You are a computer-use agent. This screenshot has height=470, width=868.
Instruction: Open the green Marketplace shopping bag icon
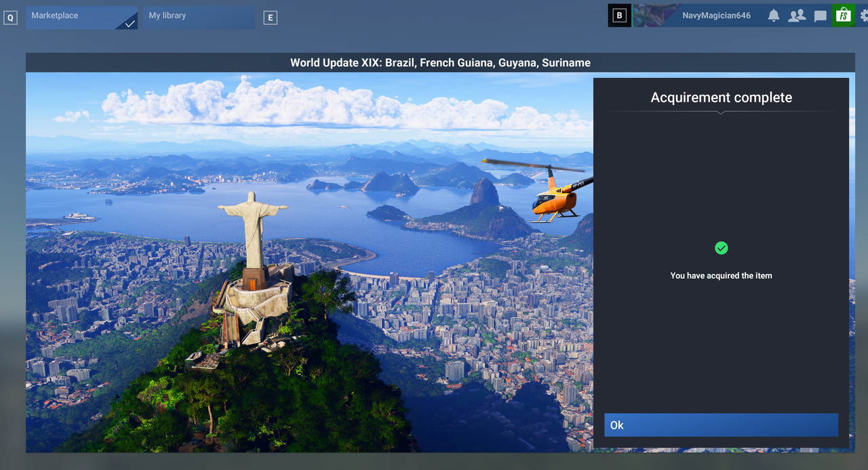pyautogui.click(x=844, y=16)
